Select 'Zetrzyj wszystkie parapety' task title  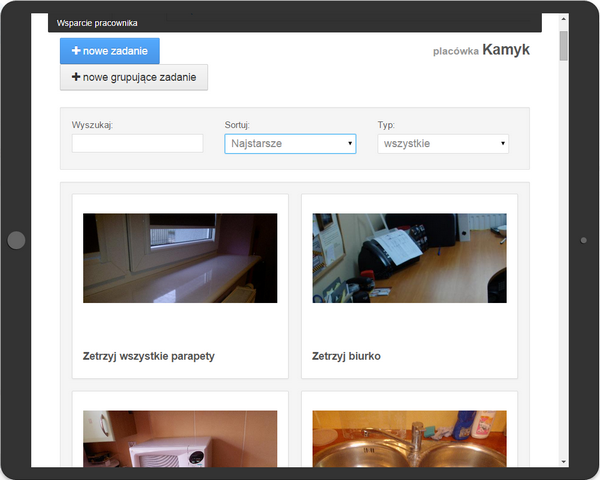(x=149, y=356)
